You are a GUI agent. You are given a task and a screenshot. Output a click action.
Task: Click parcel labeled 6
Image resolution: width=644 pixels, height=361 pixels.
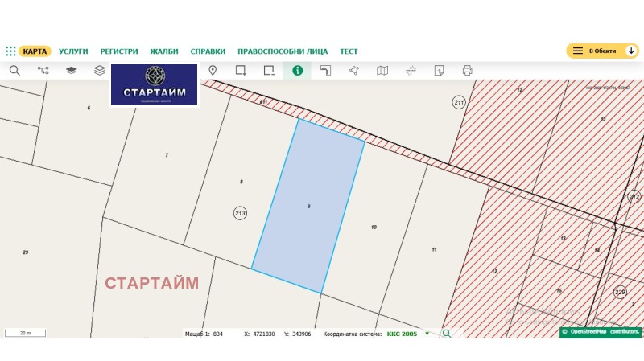click(89, 108)
